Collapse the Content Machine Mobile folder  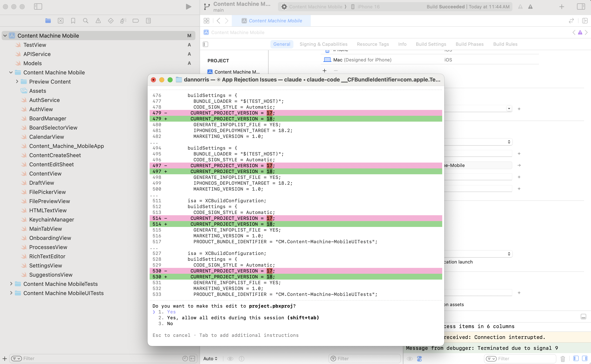(11, 73)
